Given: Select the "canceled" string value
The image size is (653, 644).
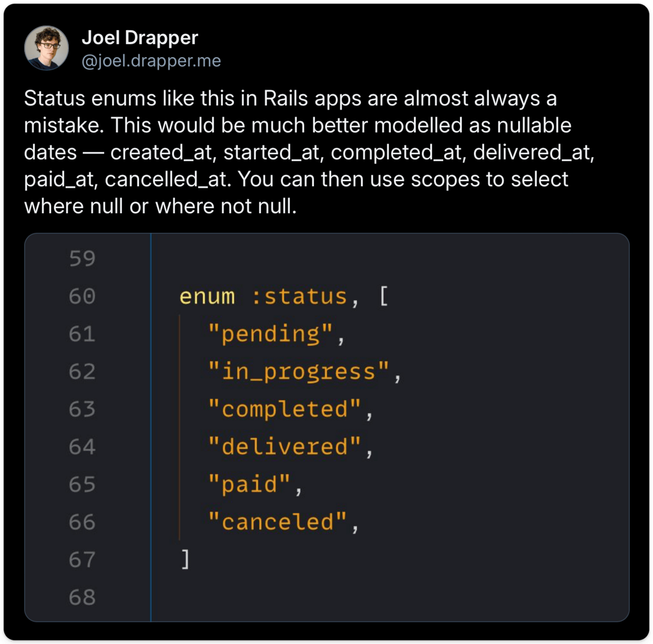Looking at the screenshot, I should point(277,522).
